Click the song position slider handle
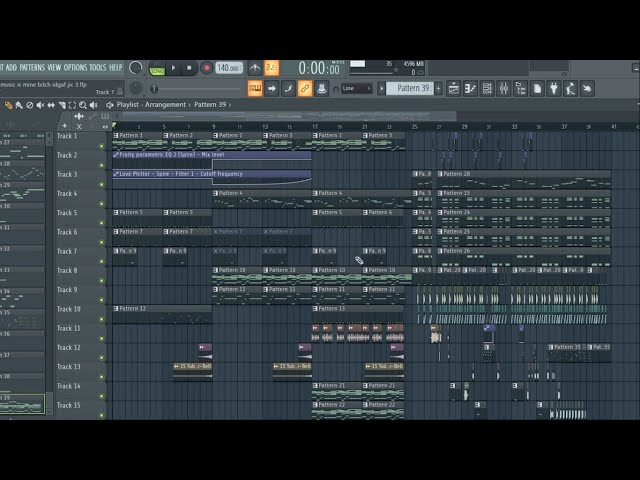 coord(154,89)
